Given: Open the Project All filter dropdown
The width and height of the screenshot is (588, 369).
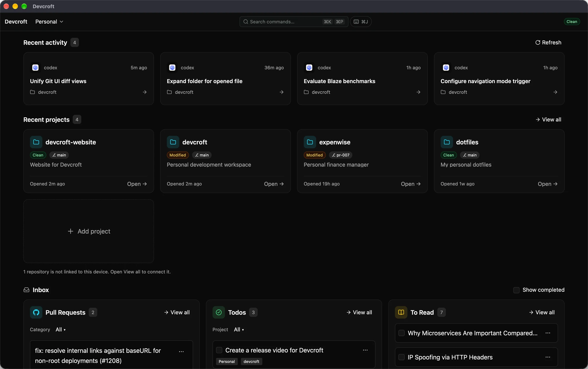Looking at the screenshot, I should [239, 329].
